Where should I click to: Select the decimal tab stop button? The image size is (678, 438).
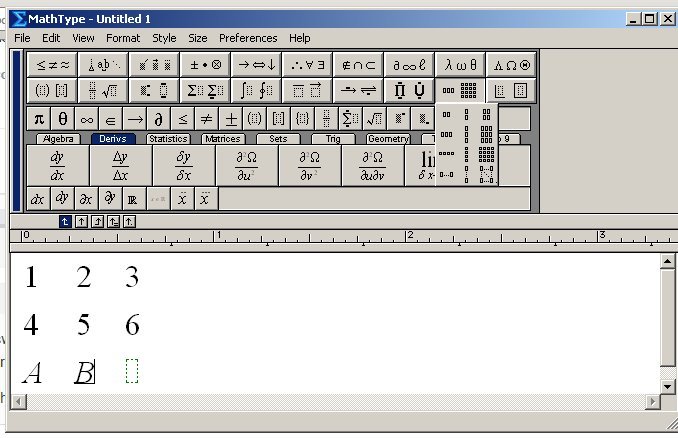129,222
